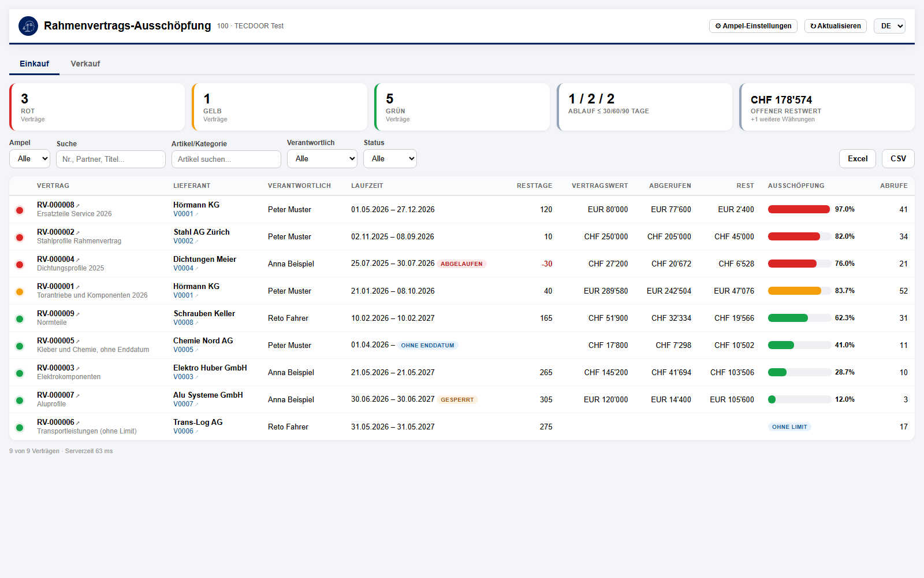This screenshot has width=924, height=578.
Task: Click red traffic light dot for RV-000008
Action: [20, 210]
